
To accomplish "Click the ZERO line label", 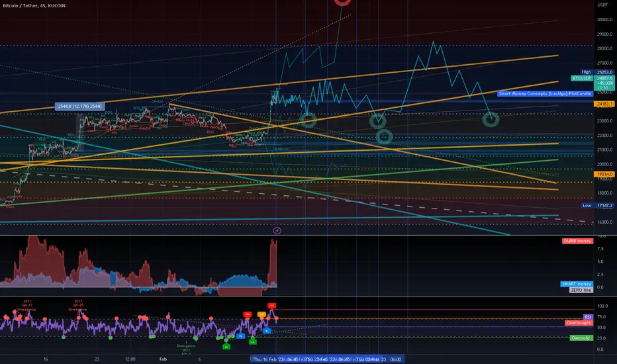I will pos(581,290).
